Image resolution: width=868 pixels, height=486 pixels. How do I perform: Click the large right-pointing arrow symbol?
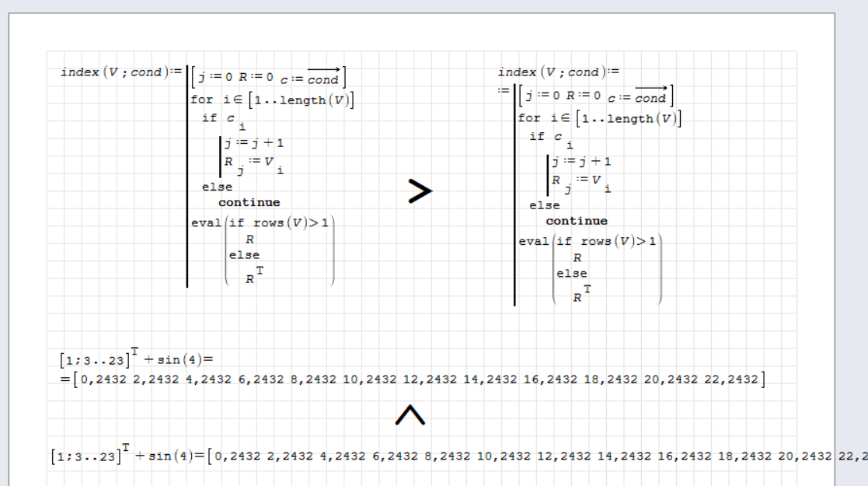(x=420, y=192)
